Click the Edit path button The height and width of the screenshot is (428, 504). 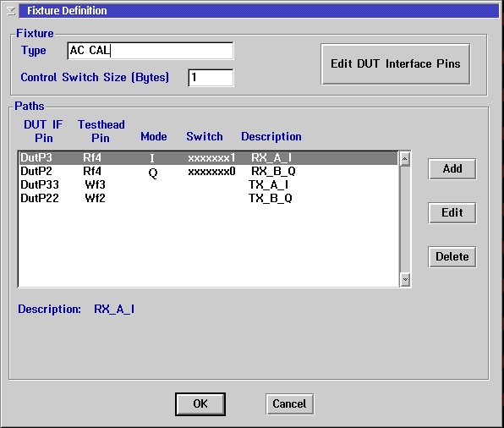click(452, 212)
